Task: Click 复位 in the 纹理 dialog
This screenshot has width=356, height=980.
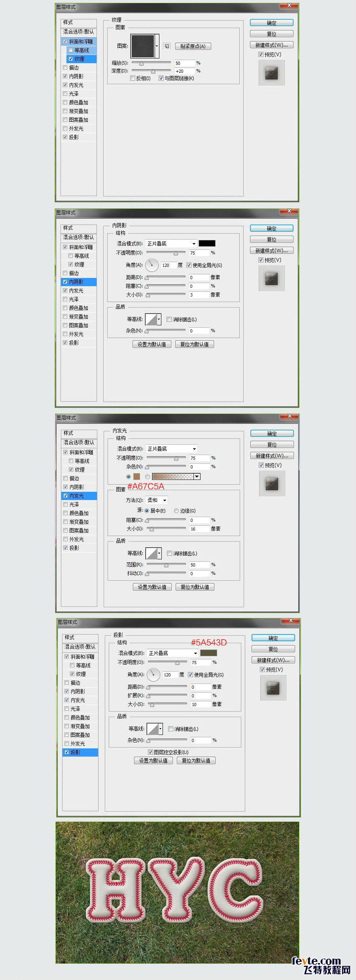Action: pyautogui.click(x=272, y=34)
